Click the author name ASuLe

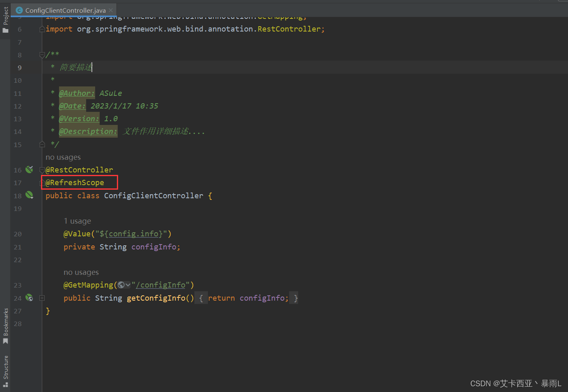tap(111, 93)
